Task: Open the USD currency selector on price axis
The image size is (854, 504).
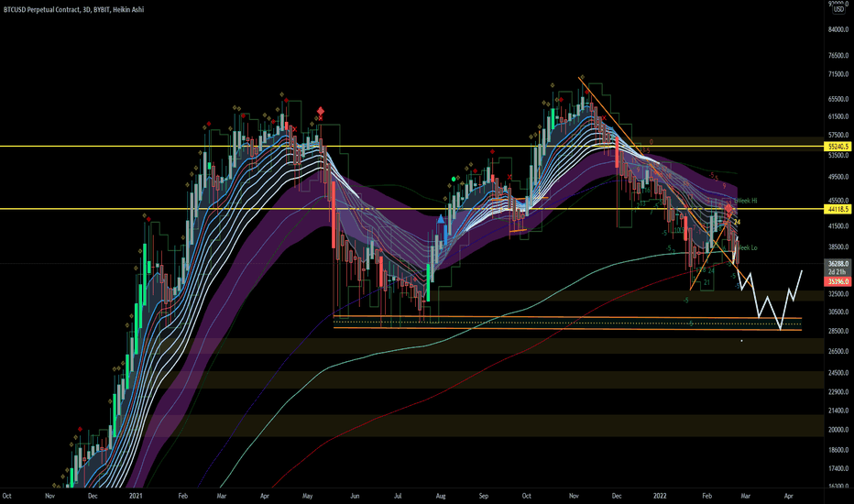Action: click(x=838, y=9)
